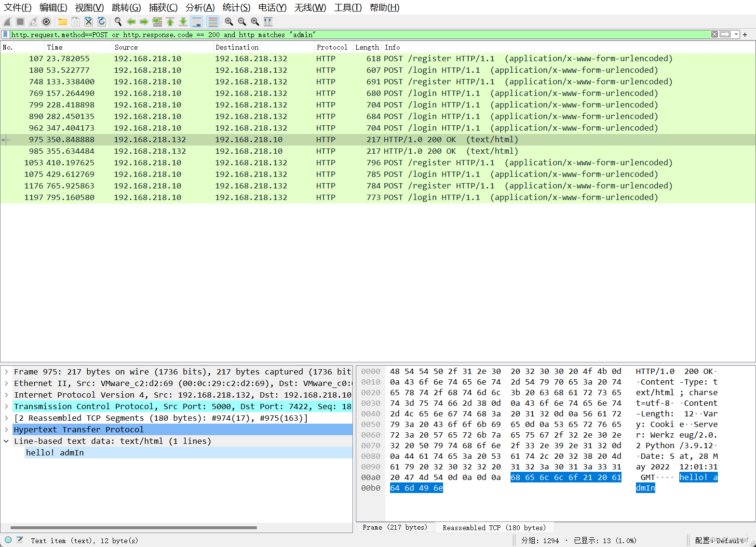The height and width of the screenshot is (547, 756).
Task: Restart the current capture
Action: [33, 22]
